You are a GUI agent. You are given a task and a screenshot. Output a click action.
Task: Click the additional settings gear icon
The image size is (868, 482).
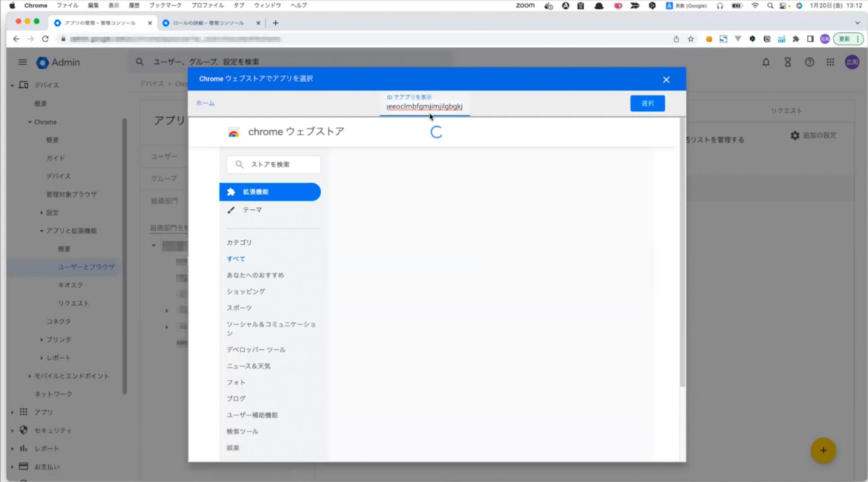pos(795,135)
